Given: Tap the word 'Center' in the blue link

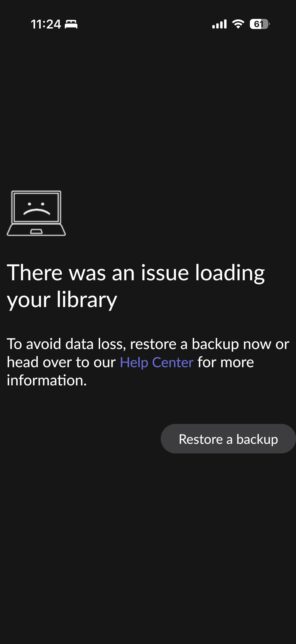Looking at the screenshot, I should (173, 362).
